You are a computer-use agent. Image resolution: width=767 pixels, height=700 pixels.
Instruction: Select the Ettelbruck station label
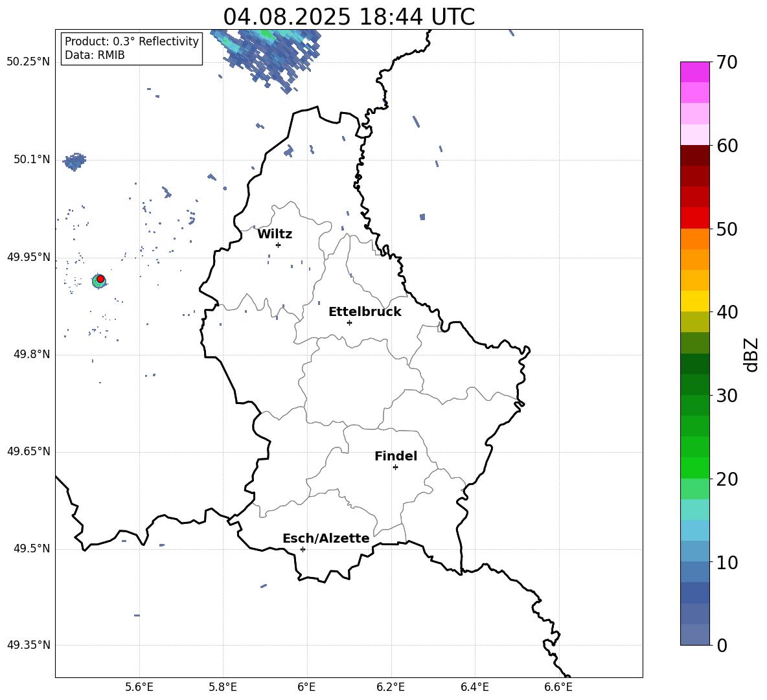[365, 312]
